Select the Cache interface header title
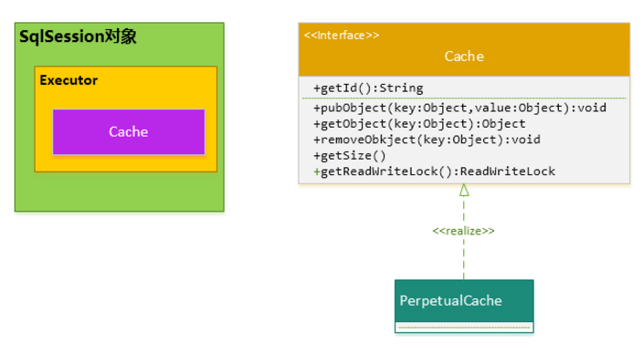Image resolution: width=643 pixels, height=364 pixels. pyautogui.click(x=464, y=57)
